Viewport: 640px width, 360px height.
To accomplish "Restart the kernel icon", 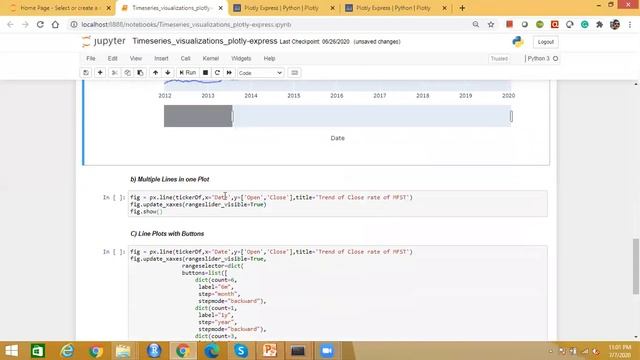I will [x=217, y=73].
